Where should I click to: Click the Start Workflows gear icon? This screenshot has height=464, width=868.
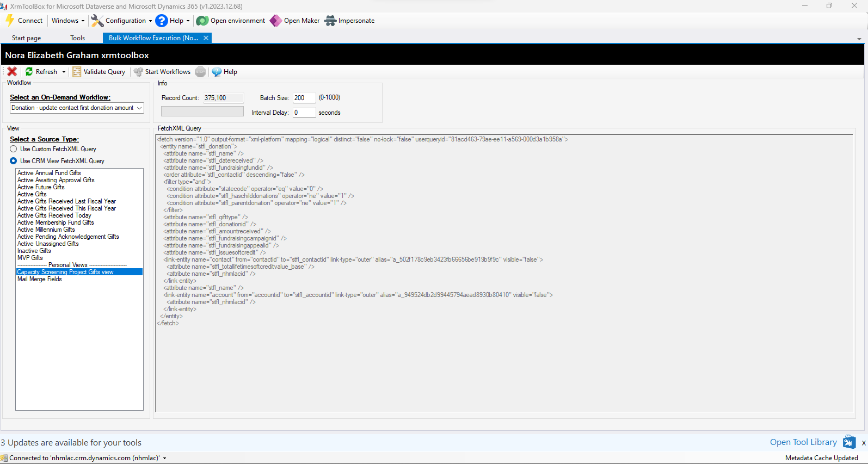tap(138, 72)
